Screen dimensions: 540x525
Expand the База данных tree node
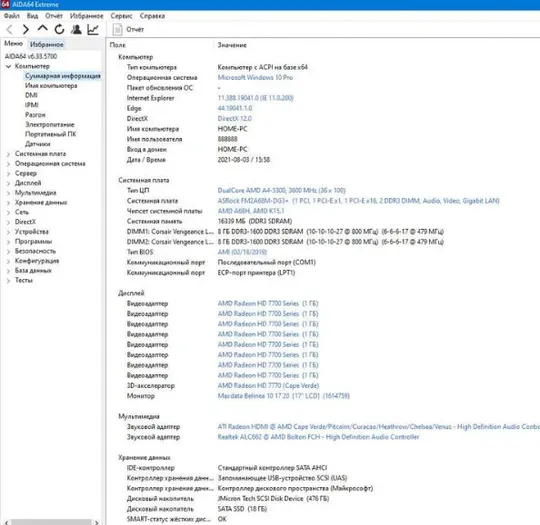8,271
